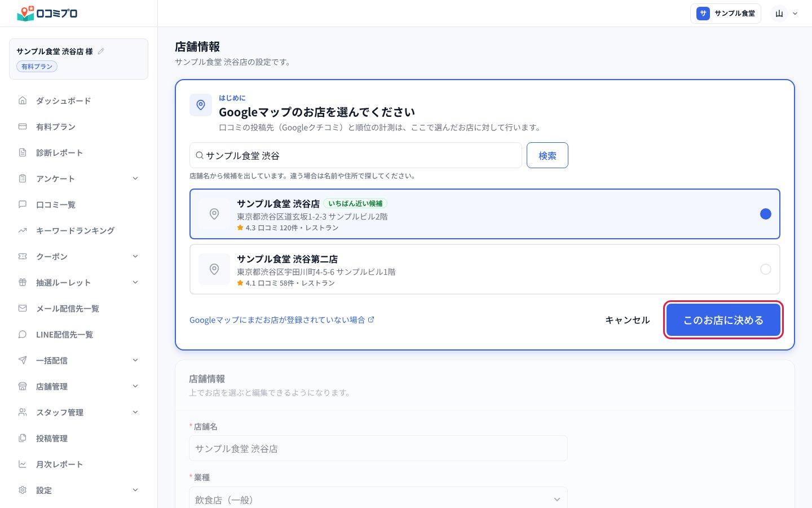This screenshot has height=508, width=812.
Task: Select the サンプル食堂 渋谷第二店 radio button
Action: tap(765, 269)
